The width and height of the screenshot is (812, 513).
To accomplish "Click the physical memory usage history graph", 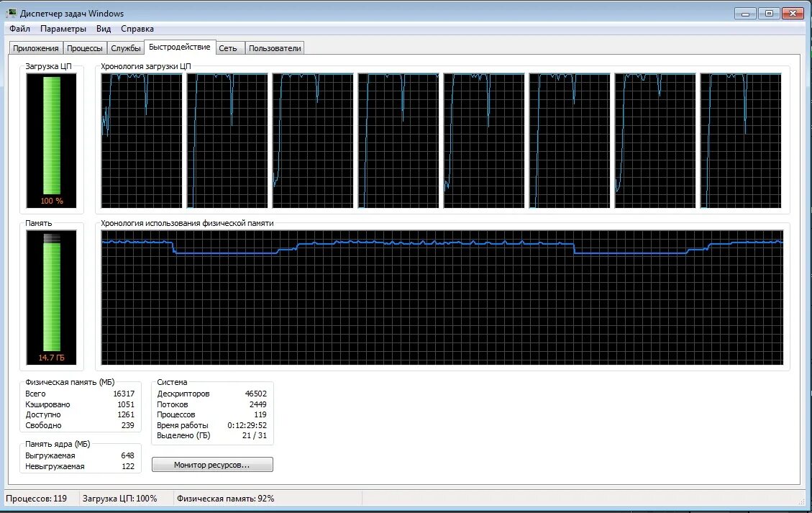I will tap(442, 297).
